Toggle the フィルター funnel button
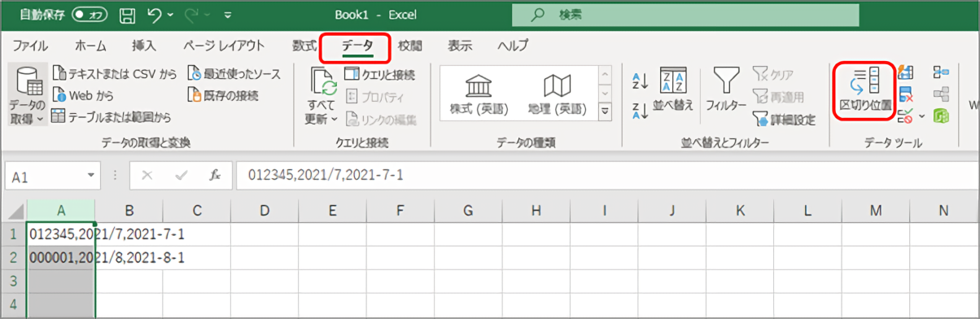Screen dimensions: 980x319 pos(726,90)
